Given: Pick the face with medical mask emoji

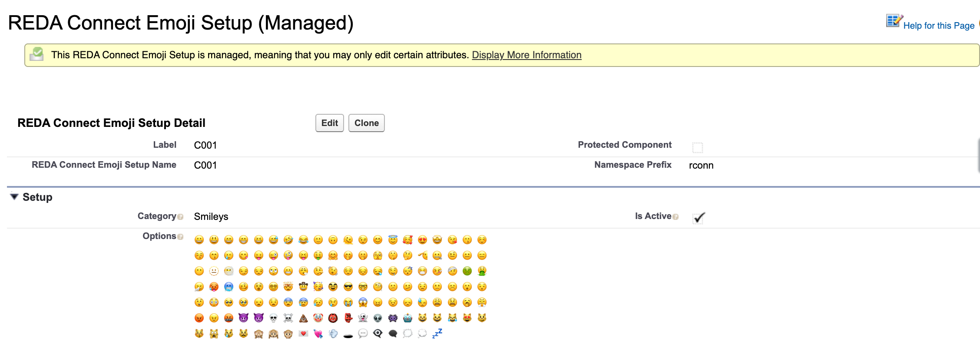Looking at the screenshot, I should tap(423, 271).
